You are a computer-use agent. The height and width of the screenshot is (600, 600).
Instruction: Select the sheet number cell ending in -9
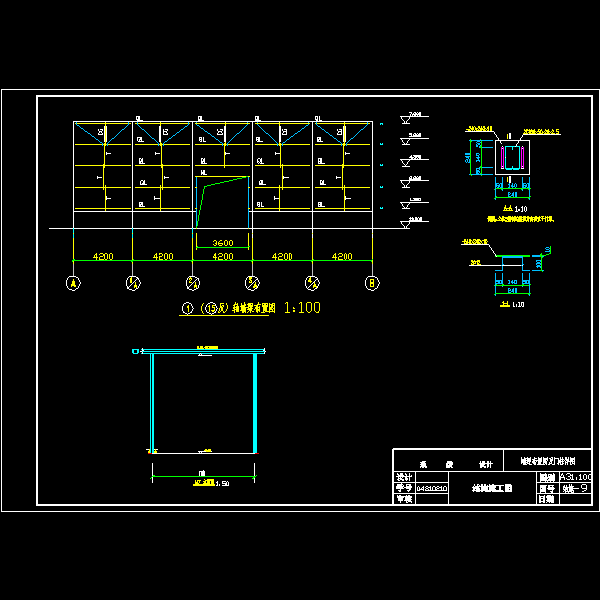(x=574, y=488)
